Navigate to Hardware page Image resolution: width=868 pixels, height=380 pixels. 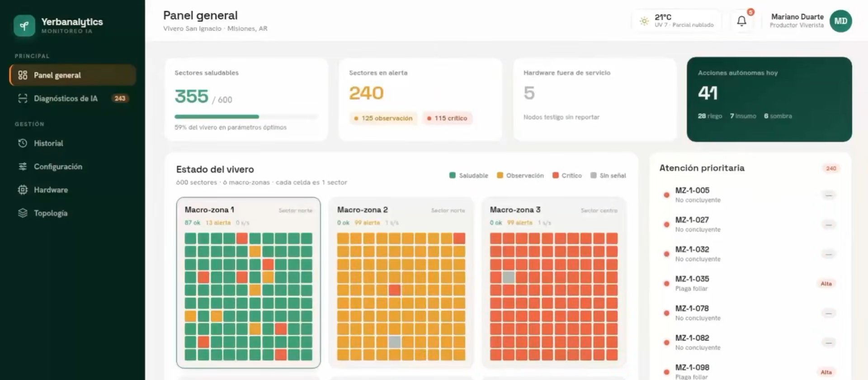pos(72,190)
